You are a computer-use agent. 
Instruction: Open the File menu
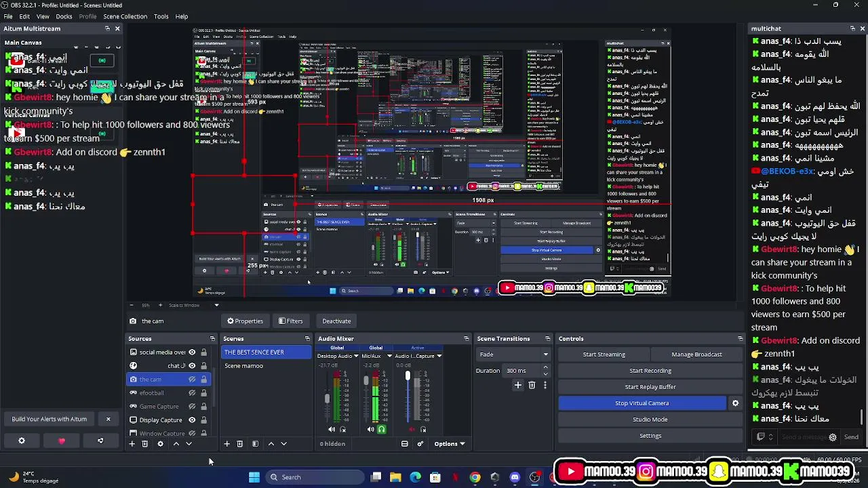(x=8, y=16)
